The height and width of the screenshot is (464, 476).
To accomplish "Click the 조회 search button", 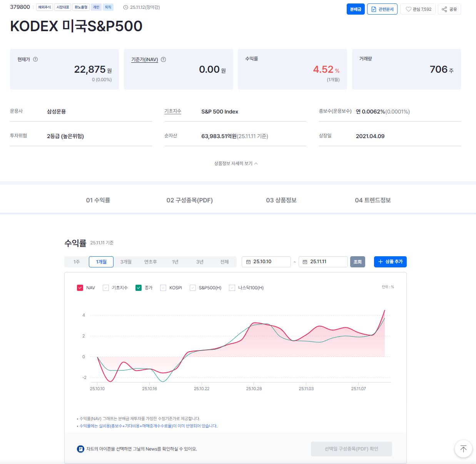I will [357, 262].
